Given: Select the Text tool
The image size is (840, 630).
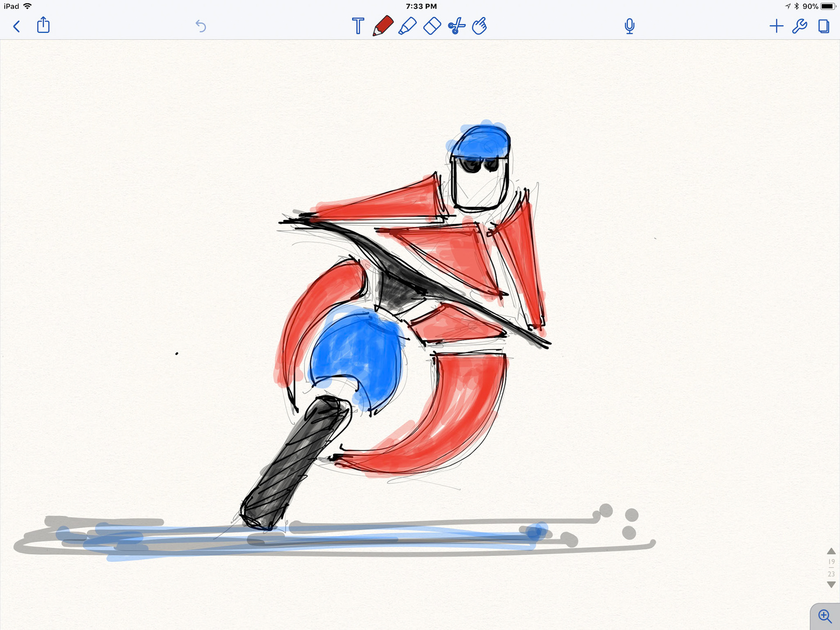Looking at the screenshot, I should point(358,26).
